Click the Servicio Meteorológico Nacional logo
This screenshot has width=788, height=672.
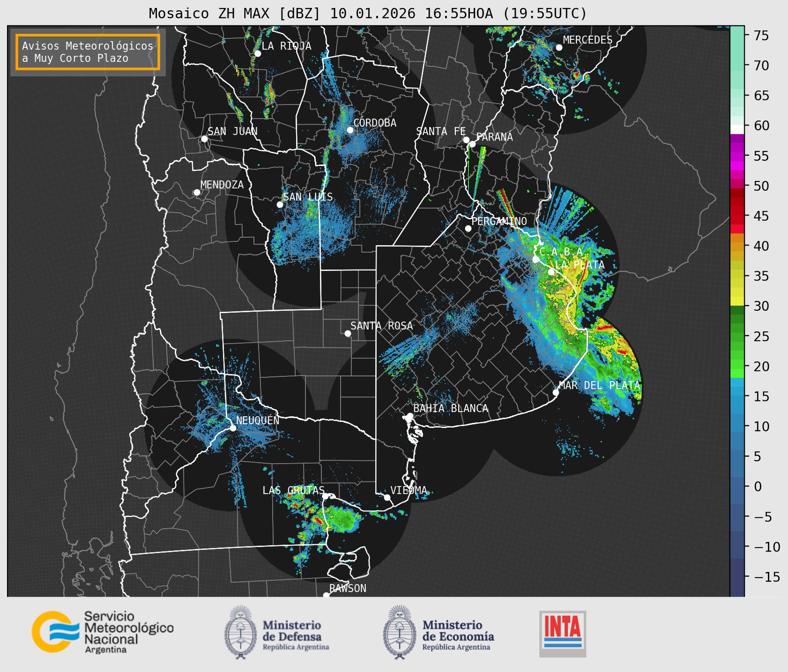pyautogui.click(x=103, y=632)
